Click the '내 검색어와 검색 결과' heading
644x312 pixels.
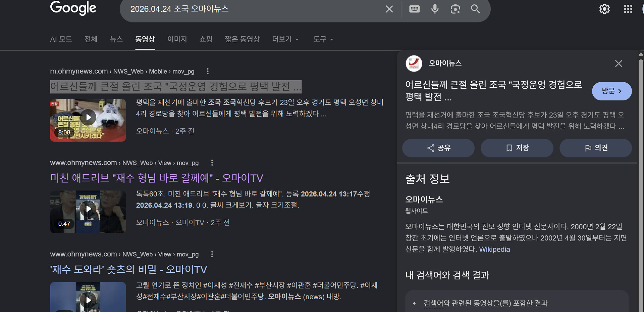(447, 275)
